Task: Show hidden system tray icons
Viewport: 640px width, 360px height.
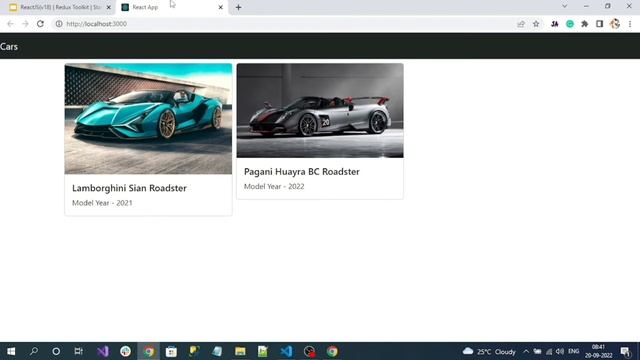Action: [x=526, y=351]
